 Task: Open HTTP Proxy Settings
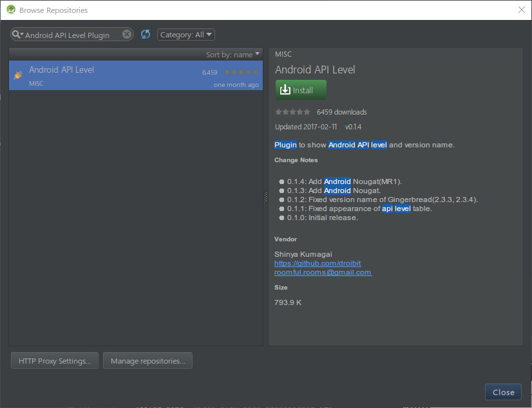(x=55, y=360)
